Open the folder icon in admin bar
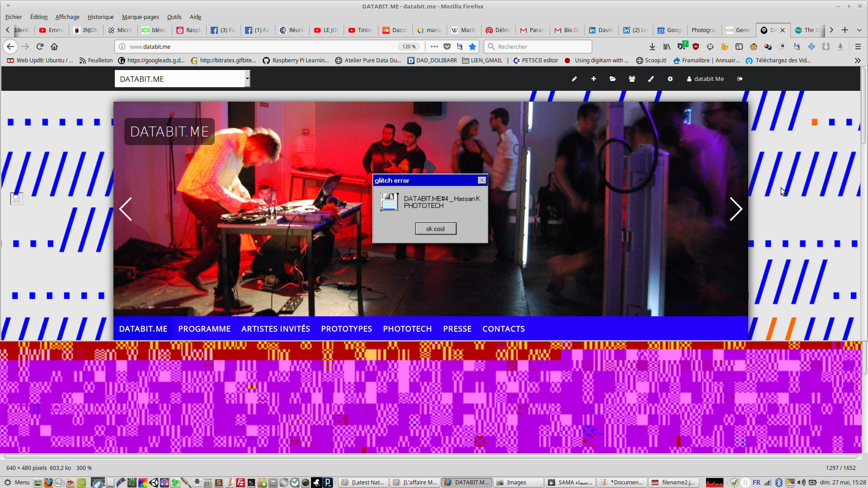 pyautogui.click(x=613, y=79)
